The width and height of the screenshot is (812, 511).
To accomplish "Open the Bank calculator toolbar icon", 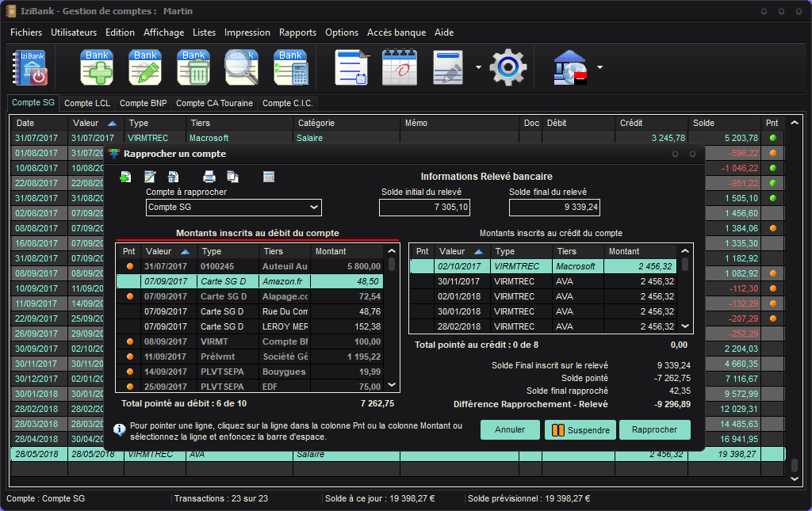I will pos(290,67).
